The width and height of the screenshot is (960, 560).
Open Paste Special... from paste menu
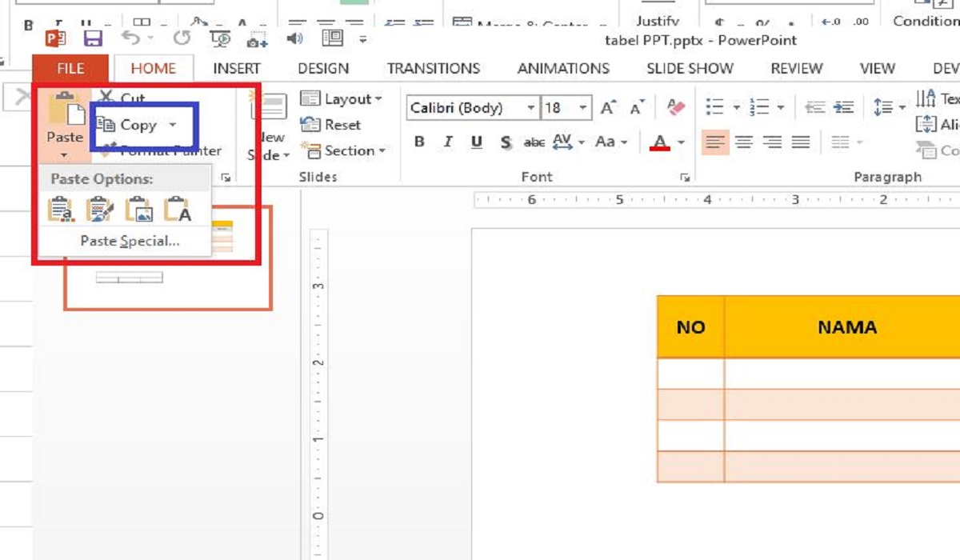pos(130,241)
